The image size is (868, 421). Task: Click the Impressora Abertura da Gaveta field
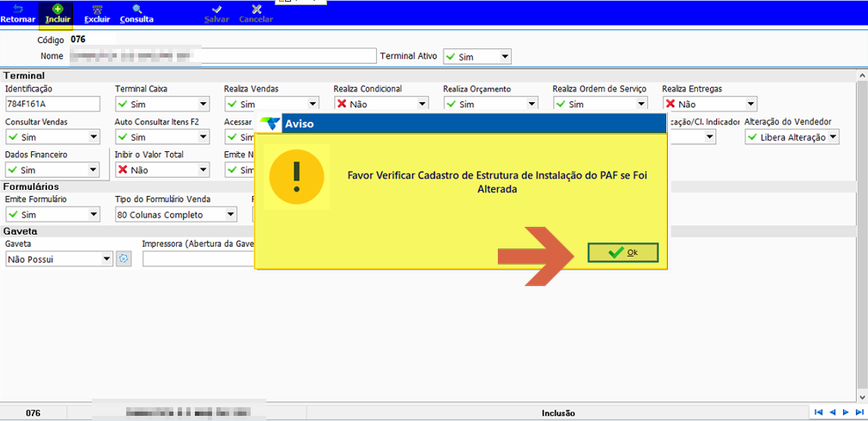(198, 259)
